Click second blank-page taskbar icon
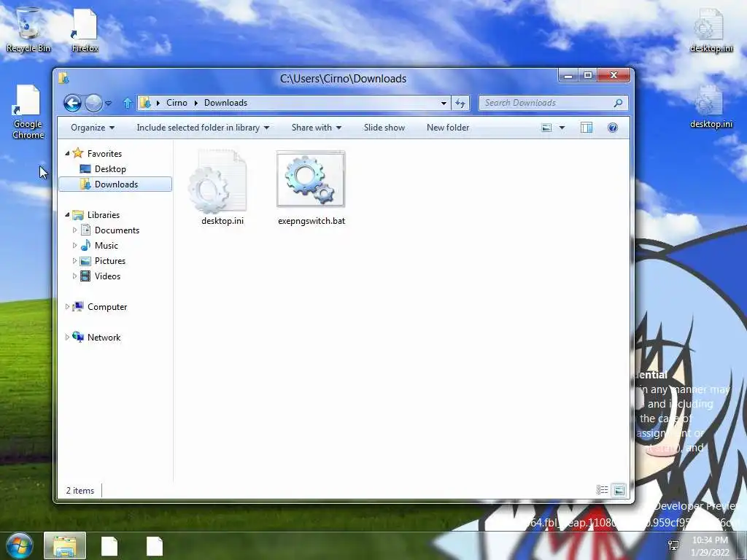This screenshot has width=747, height=560. pyautogui.click(x=155, y=545)
